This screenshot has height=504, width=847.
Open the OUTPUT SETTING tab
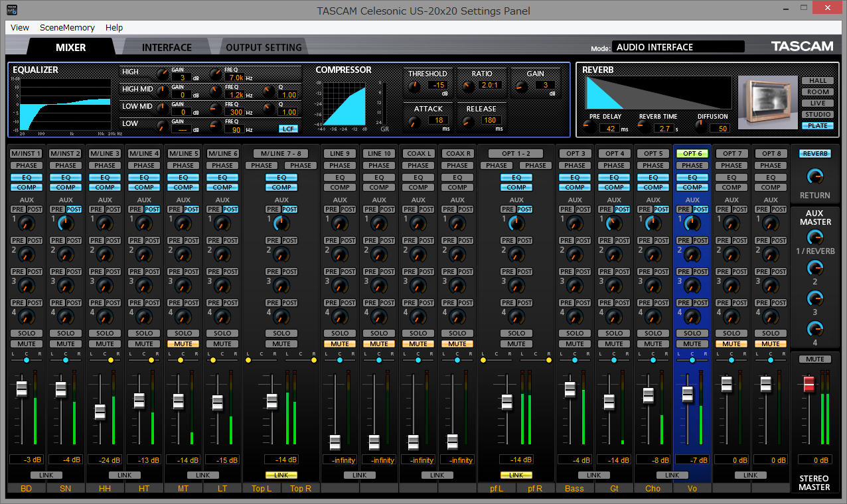pyautogui.click(x=264, y=47)
